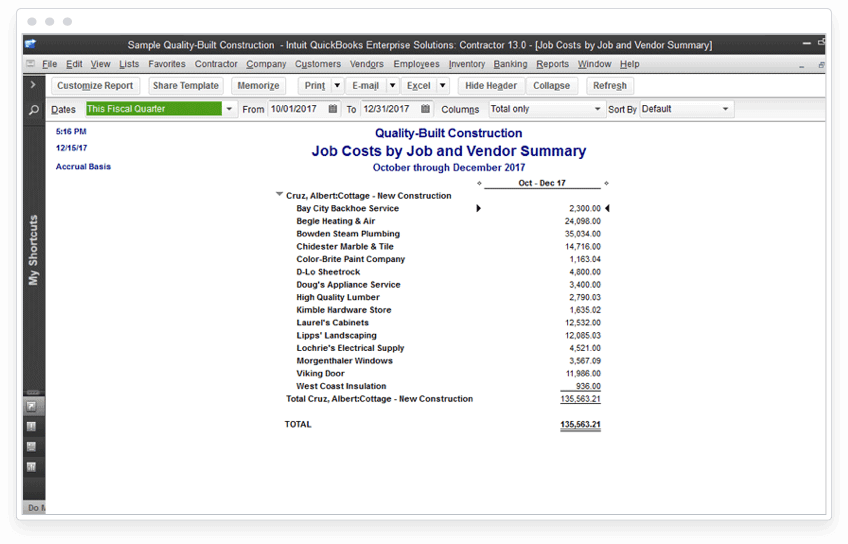Click the 2,300.00 amount value

click(585, 208)
